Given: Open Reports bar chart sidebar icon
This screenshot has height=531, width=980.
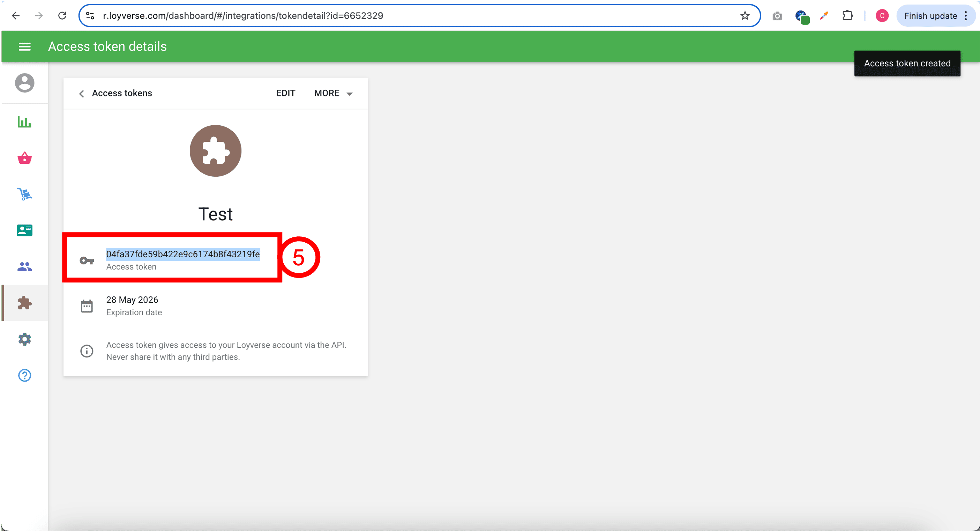Looking at the screenshot, I should (25, 122).
